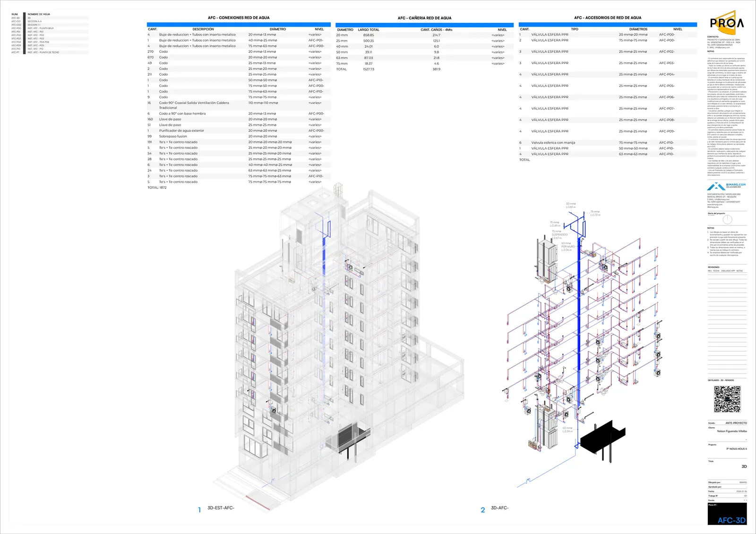
Task: Click the '858.85' largo total cell
Action: point(369,35)
